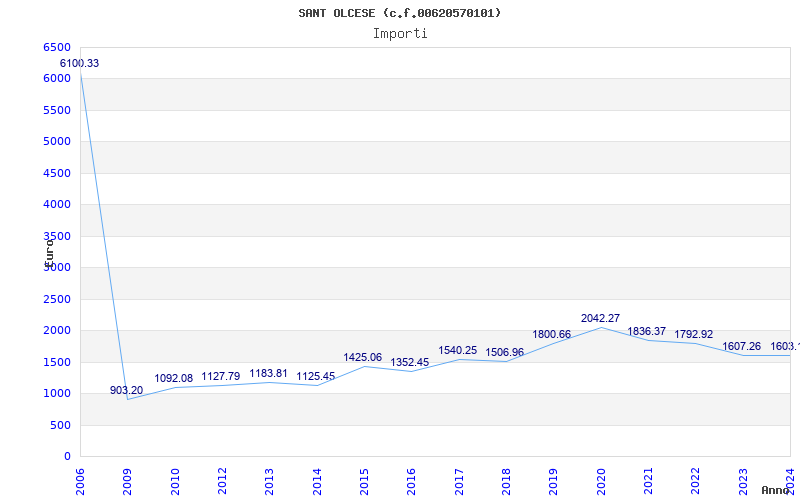The height and width of the screenshot is (500, 800).
Task: Select the 1540.25 data label
Action: (x=458, y=351)
